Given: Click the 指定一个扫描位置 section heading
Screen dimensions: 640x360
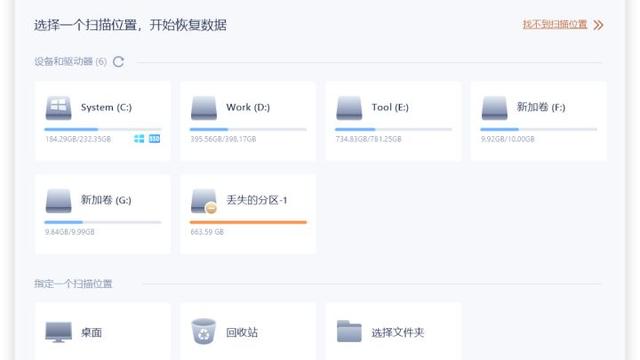Looking at the screenshot, I should pyautogui.click(x=73, y=284).
